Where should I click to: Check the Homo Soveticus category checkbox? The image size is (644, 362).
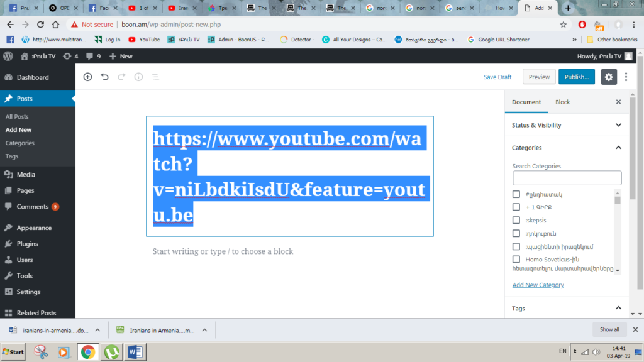tap(516, 260)
